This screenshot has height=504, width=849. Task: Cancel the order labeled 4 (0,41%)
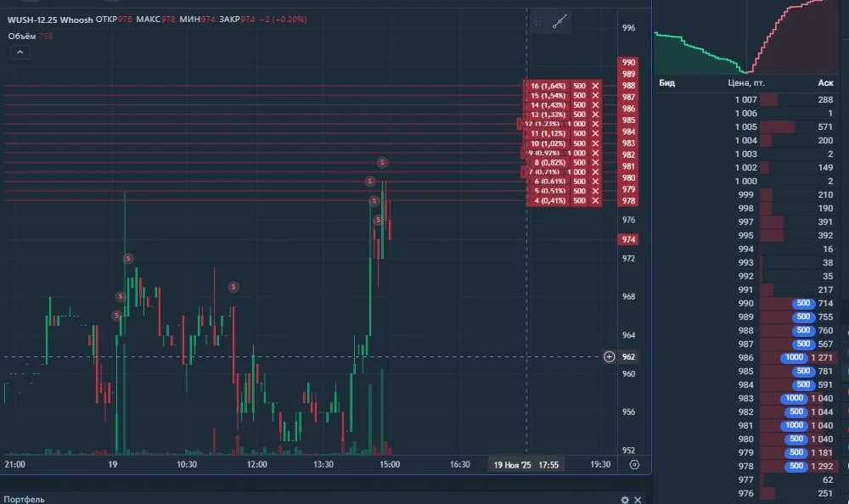595,200
